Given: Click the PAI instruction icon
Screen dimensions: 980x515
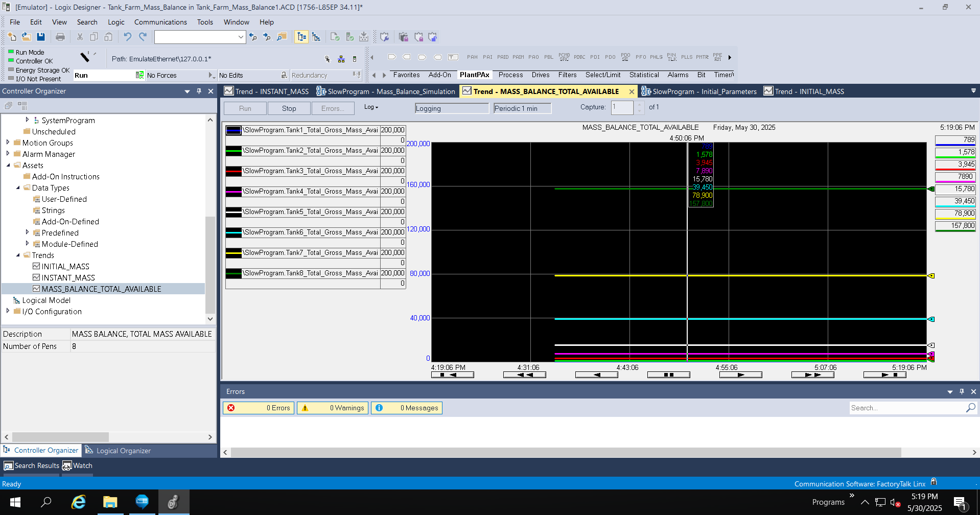Looking at the screenshot, I should [487, 57].
